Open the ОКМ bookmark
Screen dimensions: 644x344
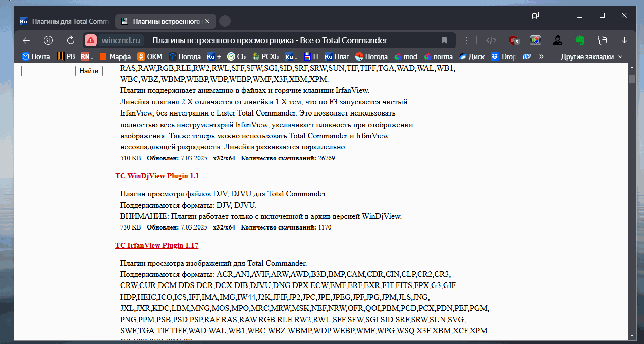(150, 56)
